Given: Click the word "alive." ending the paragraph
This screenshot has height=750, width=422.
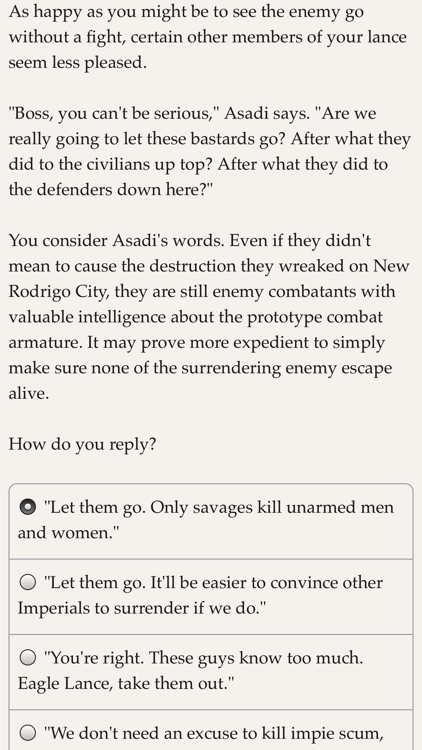Looking at the screenshot, I should (29, 393).
